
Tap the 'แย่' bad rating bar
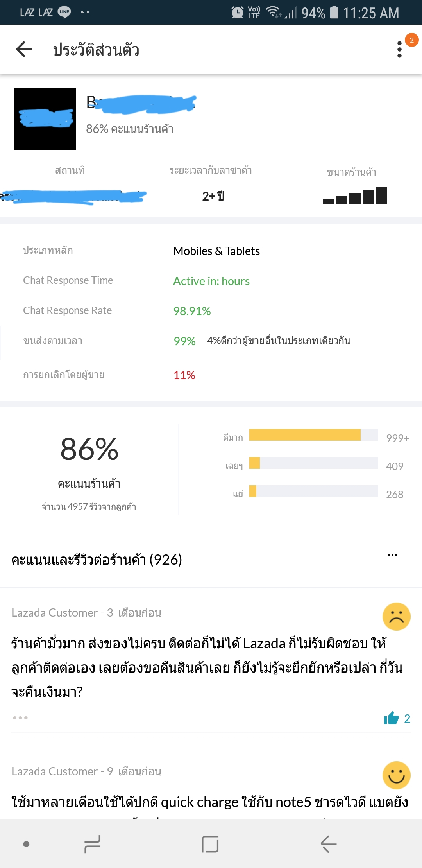pyautogui.click(x=313, y=491)
